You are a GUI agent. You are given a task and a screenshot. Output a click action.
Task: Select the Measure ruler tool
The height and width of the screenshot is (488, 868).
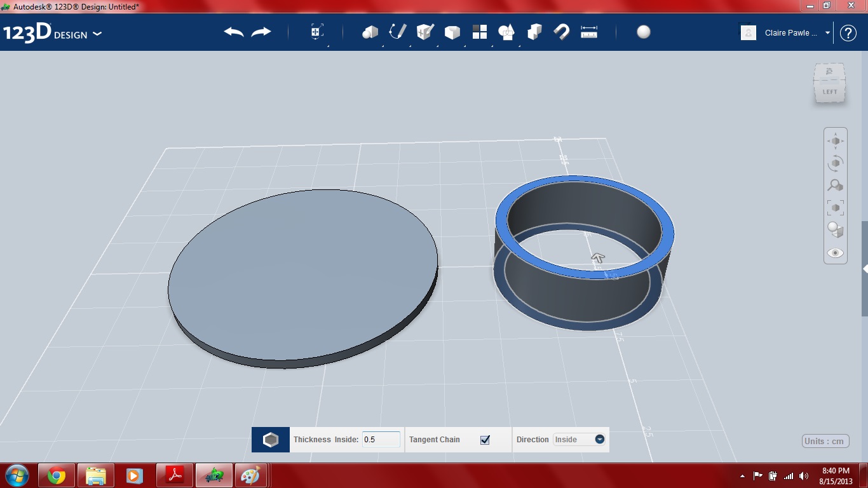click(589, 32)
